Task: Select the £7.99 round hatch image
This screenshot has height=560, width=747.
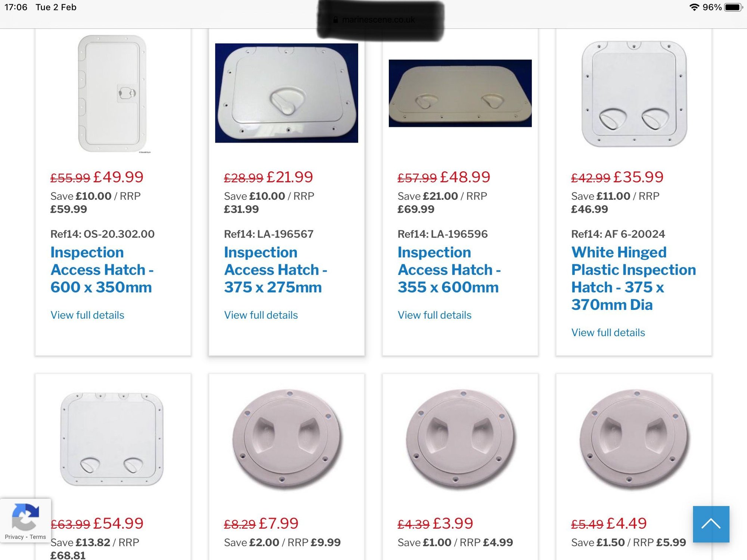Action: pyautogui.click(x=286, y=439)
